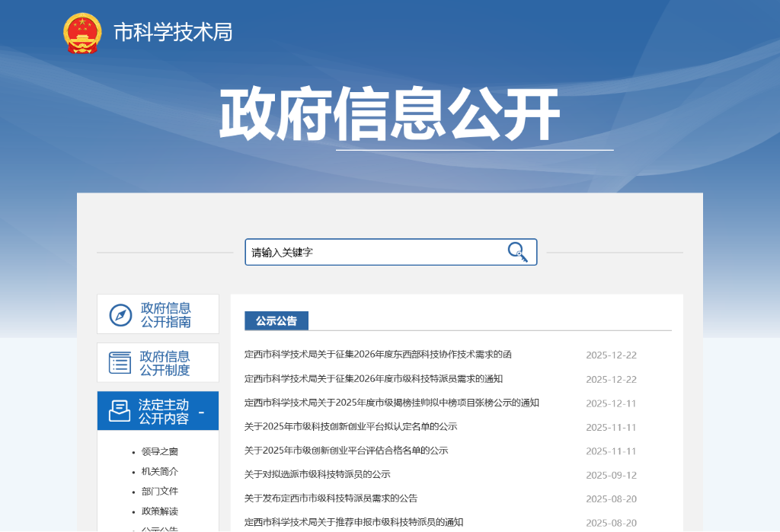Open the 科技创新创业平台拟认定名单 announcement
This screenshot has height=532, width=780.
350,426
